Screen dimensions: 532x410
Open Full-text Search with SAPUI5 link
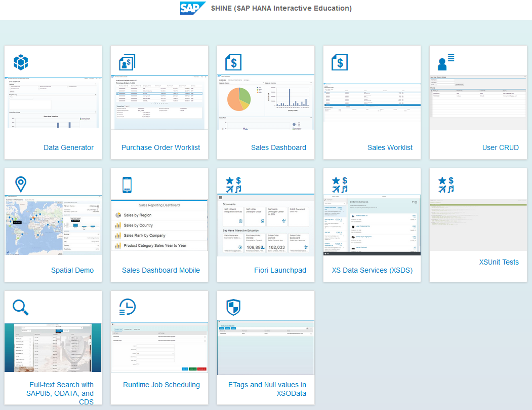click(x=60, y=393)
